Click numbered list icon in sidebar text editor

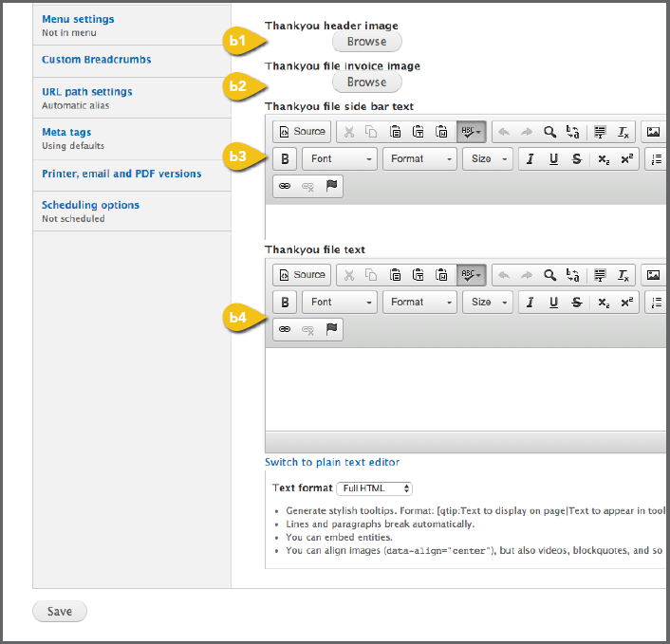click(x=657, y=159)
